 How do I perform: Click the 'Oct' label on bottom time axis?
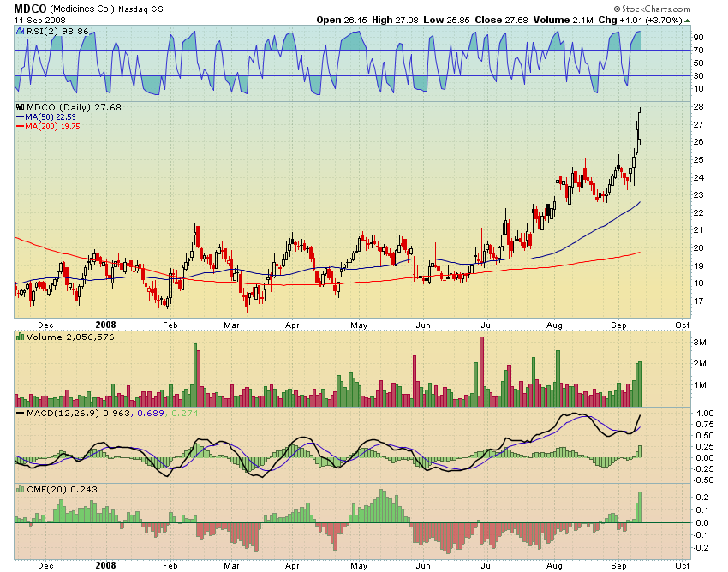(x=683, y=565)
